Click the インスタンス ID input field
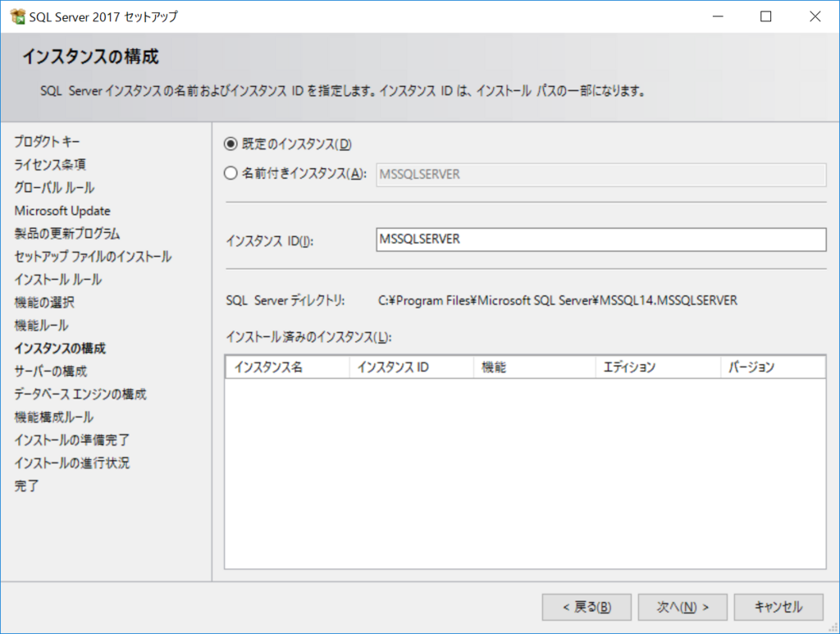 click(600, 239)
